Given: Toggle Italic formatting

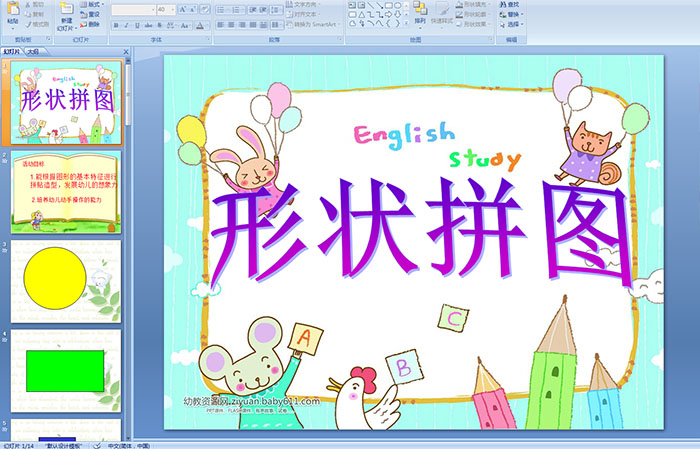Looking at the screenshot, I should (x=126, y=25).
